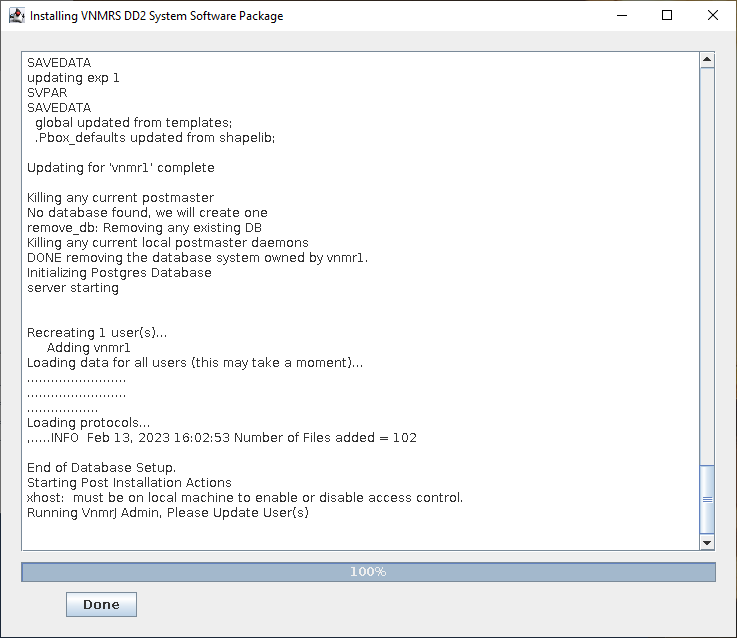Click the "updating exp 1" line

[73, 78]
